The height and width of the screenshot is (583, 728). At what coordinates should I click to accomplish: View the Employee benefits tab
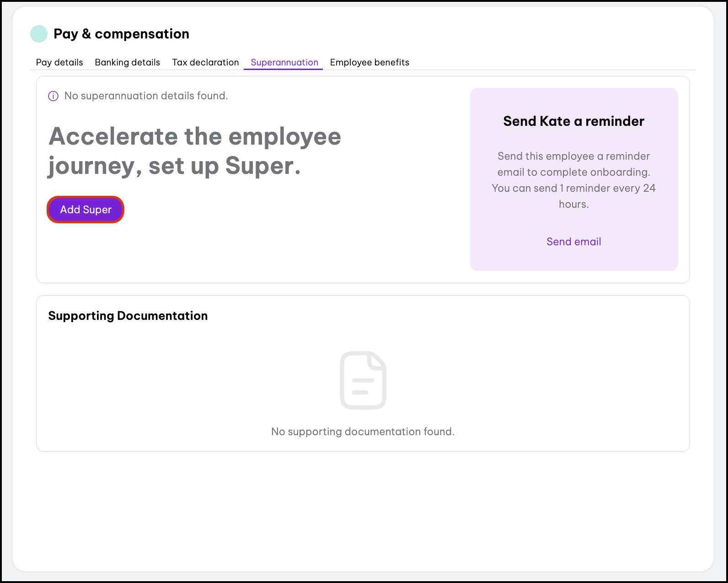(x=369, y=62)
